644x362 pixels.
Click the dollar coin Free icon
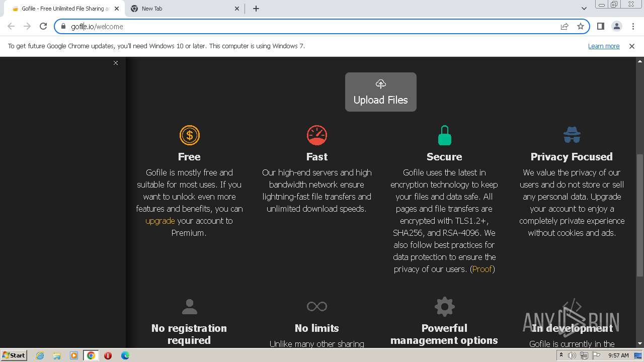click(x=189, y=135)
